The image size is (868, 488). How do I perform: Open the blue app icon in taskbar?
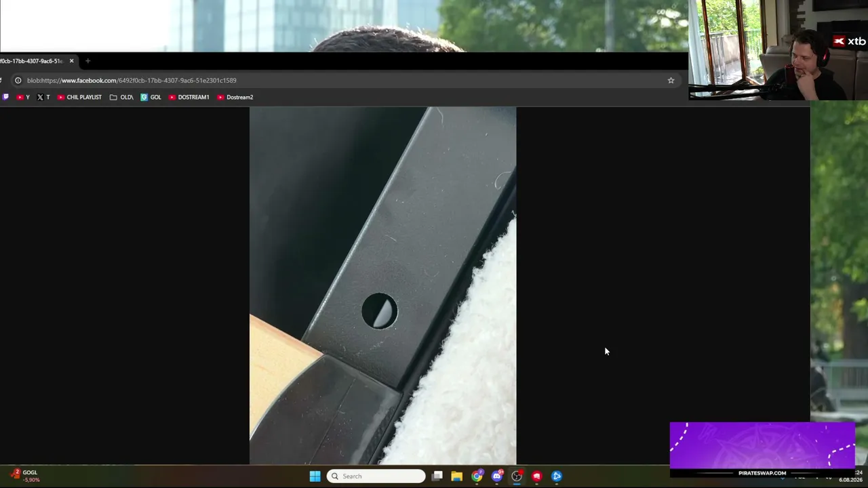coord(557,476)
